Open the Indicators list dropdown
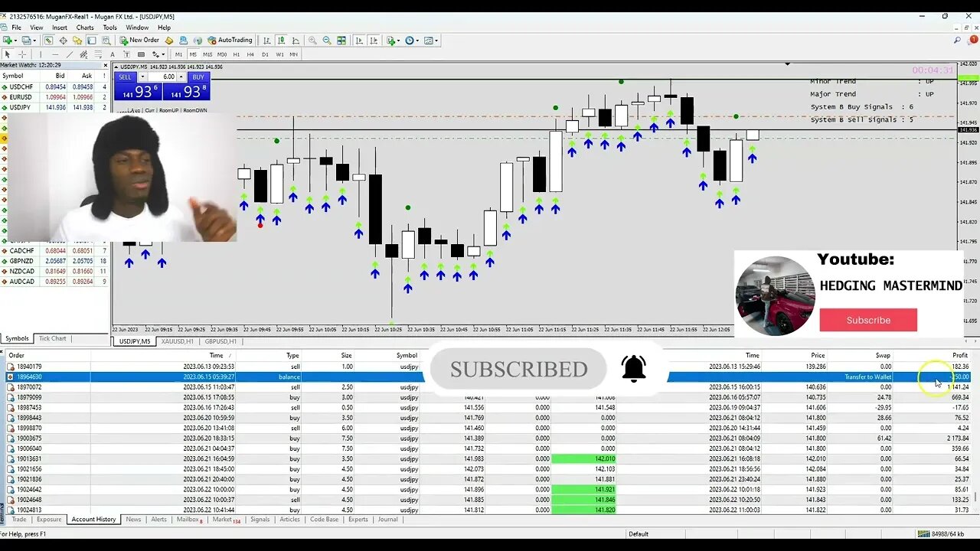Viewport: 980px width, 551px height. pyautogui.click(x=394, y=41)
